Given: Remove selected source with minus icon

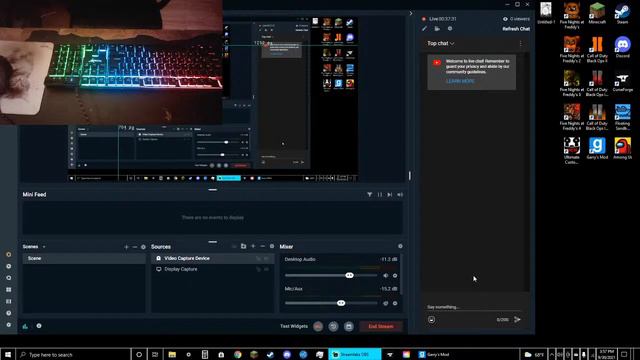Looking at the screenshot, I should pyautogui.click(x=262, y=247).
